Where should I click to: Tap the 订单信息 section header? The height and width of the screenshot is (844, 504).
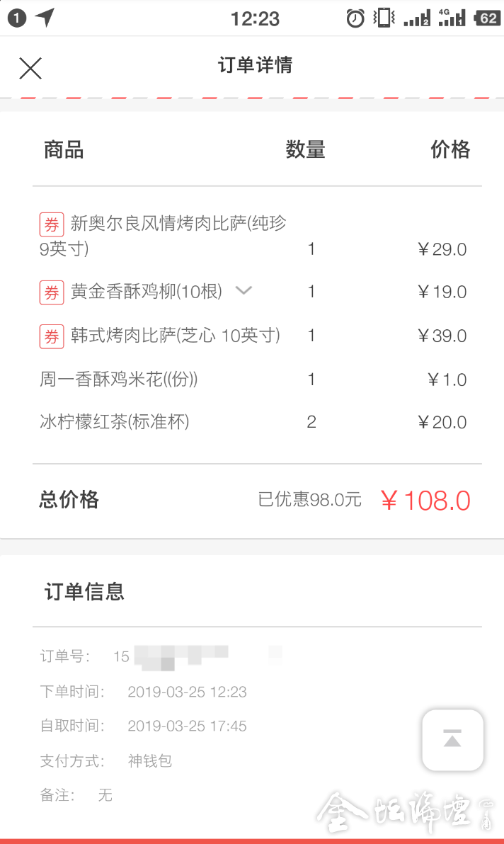pyautogui.click(x=84, y=591)
